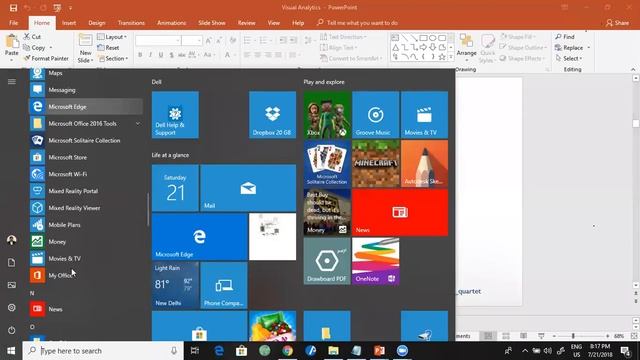The height and width of the screenshot is (360, 640).
Task: Launch Mobile Plans app
Action: click(x=86, y=224)
